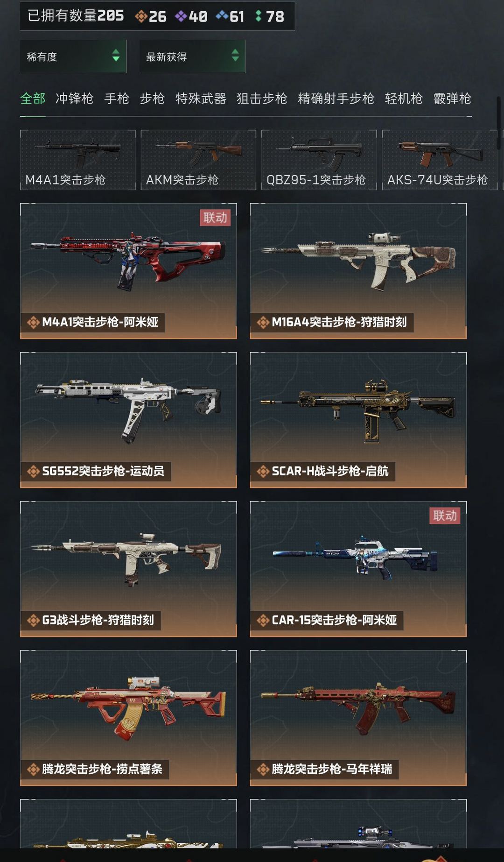The image size is (504, 862).
Task: Open the 稀有度 sort dropdown
Action: (x=73, y=57)
